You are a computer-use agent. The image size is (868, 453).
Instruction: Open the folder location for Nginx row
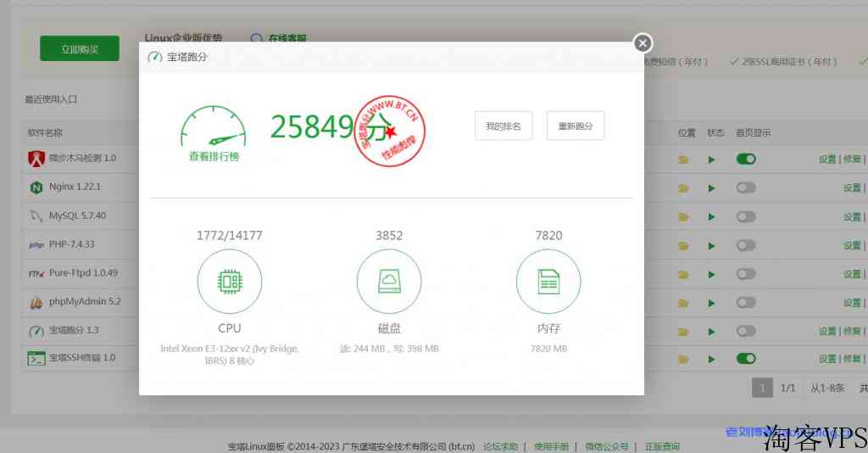click(x=684, y=188)
